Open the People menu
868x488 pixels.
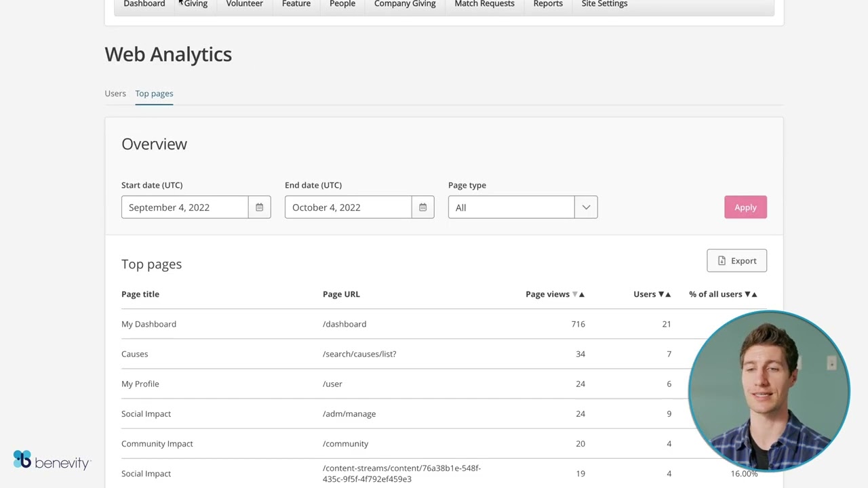(342, 4)
